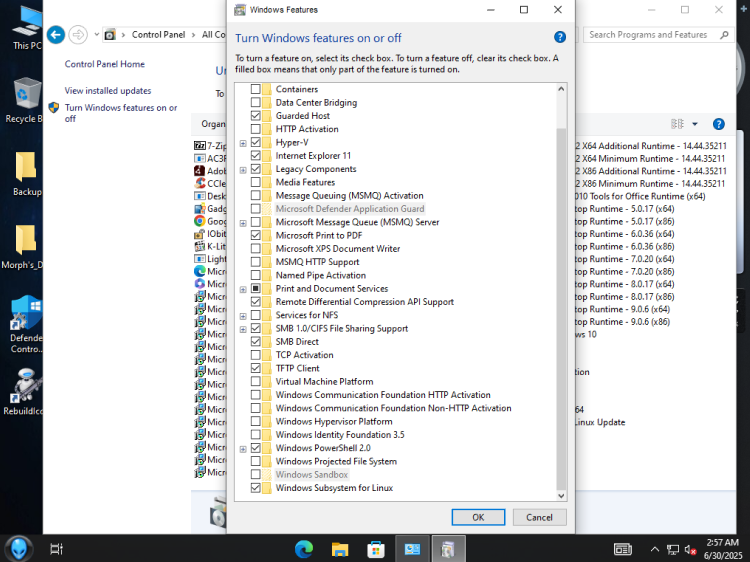This screenshot has height=562, width=750.
Task: Click the Organize toolbar button
Action: [213, 124]
